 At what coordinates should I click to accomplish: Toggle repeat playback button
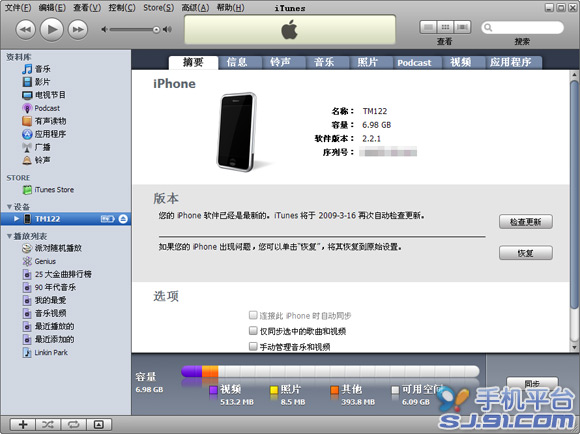74,424
